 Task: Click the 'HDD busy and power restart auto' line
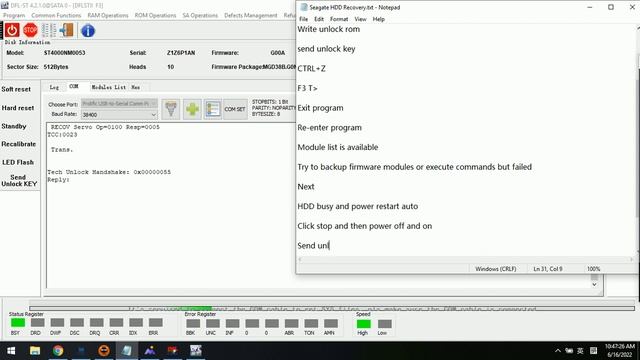tap(358, 207)
